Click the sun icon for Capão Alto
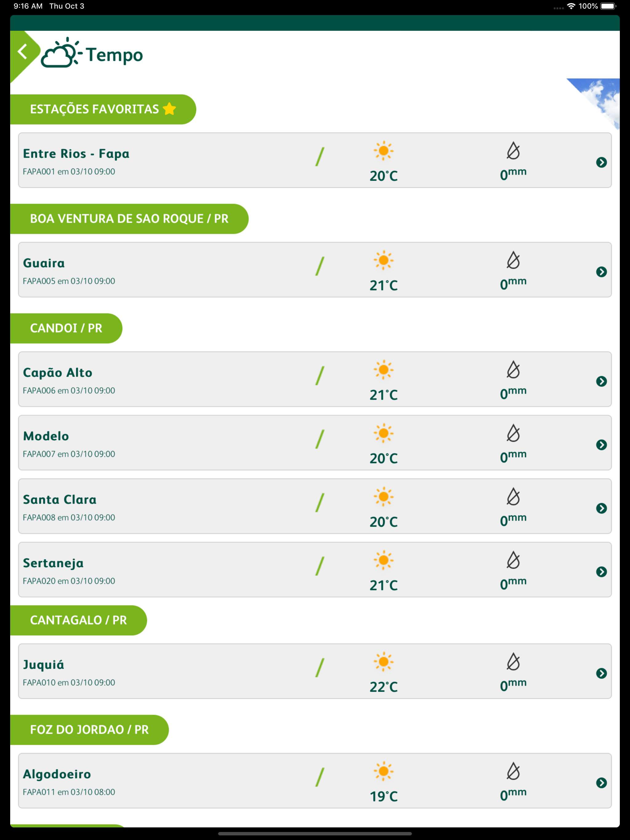Image resolution: width=630 pixels, height=840 pixels. pyautogui.click(x=383, y=370)
